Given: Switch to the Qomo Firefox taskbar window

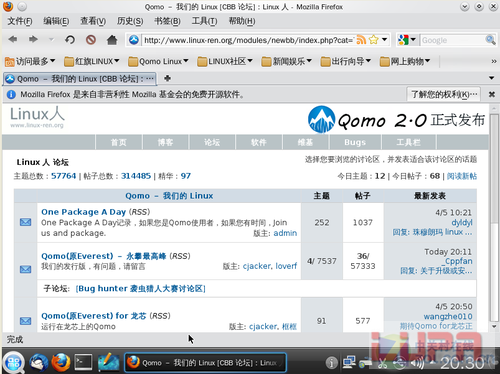Looking at the screenshot, I should (205, 362).
